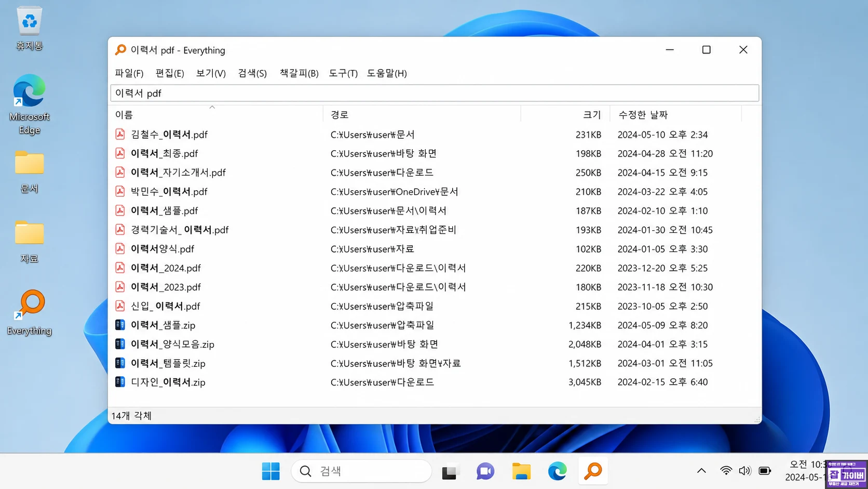The width and height of the screenshot is (868, 489).
Task: Select file name 박민수_이력서.pdf
Action: (x=169, y=192)
